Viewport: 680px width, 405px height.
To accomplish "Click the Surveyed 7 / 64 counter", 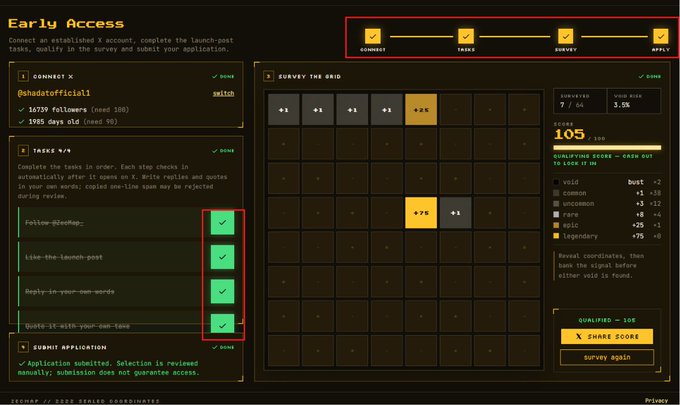I will point(580,101).
